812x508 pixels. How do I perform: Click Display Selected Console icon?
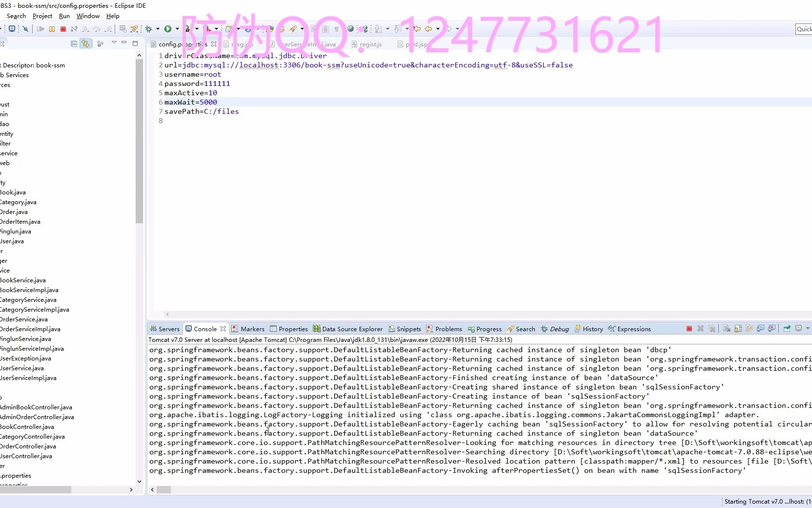(x=798, y=328)
